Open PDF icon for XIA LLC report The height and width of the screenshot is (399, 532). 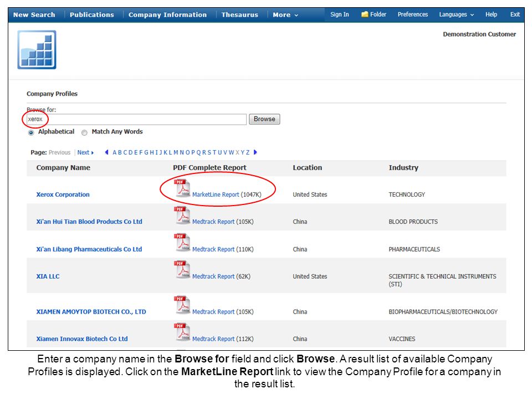(182, 270)
